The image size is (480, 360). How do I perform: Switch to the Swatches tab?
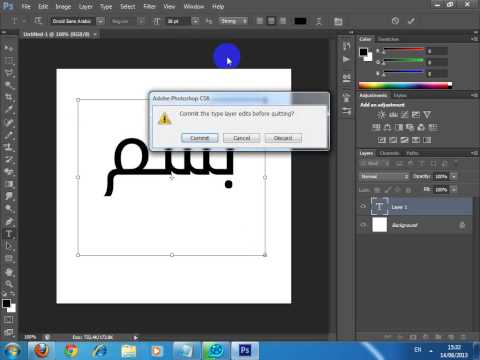[388, 39]
